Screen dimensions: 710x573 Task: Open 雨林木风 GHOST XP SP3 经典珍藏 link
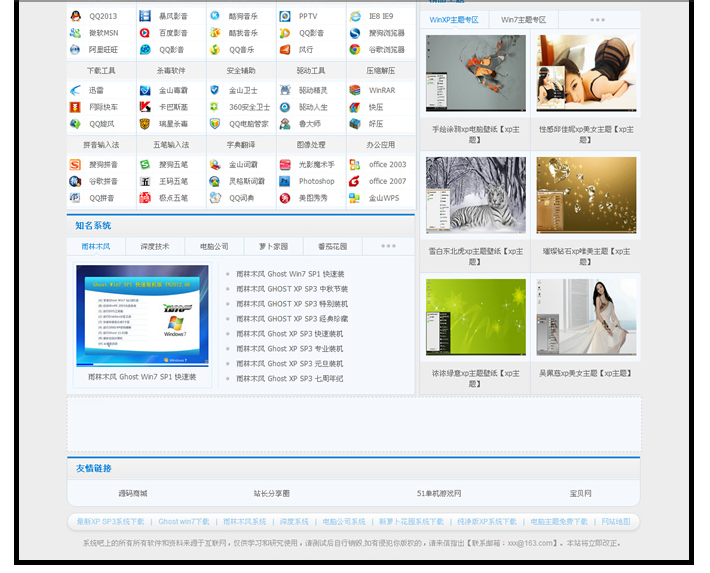click(292, 319)
